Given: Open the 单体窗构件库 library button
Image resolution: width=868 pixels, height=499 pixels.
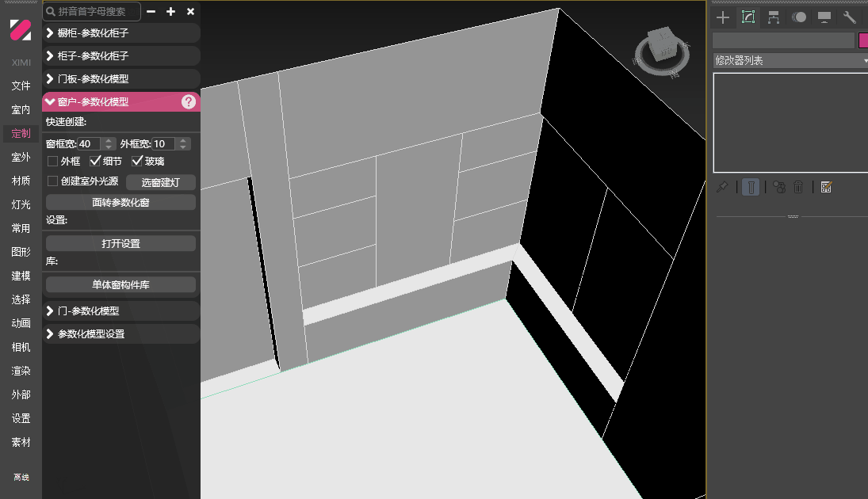Looking at the screenshot, I should click(120, 285).
